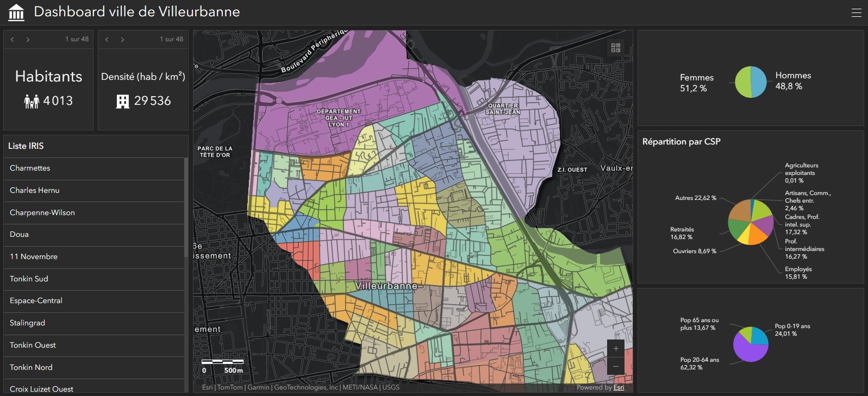Select Espace-Central in the IRIS list

[94, 301]
